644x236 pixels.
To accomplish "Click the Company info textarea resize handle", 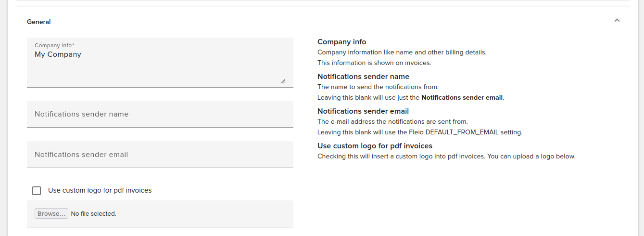I will pyautogui.click(x=283, y=81).
